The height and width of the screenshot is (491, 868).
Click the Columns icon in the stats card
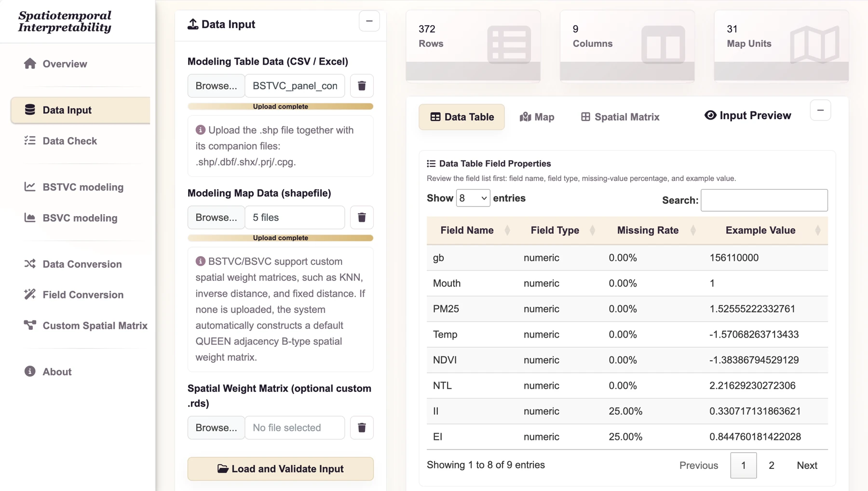point(663,45)
